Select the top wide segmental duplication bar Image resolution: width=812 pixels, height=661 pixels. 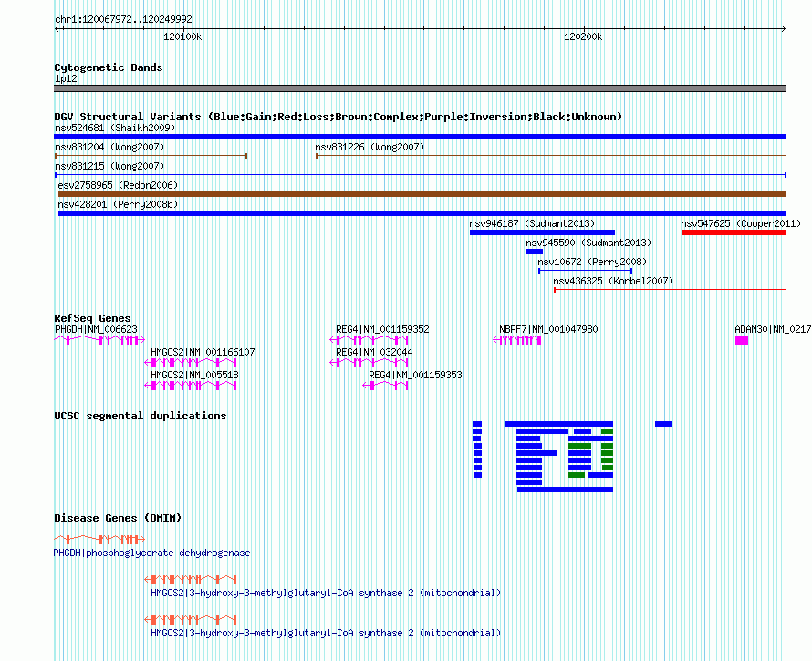coord(559,424)
